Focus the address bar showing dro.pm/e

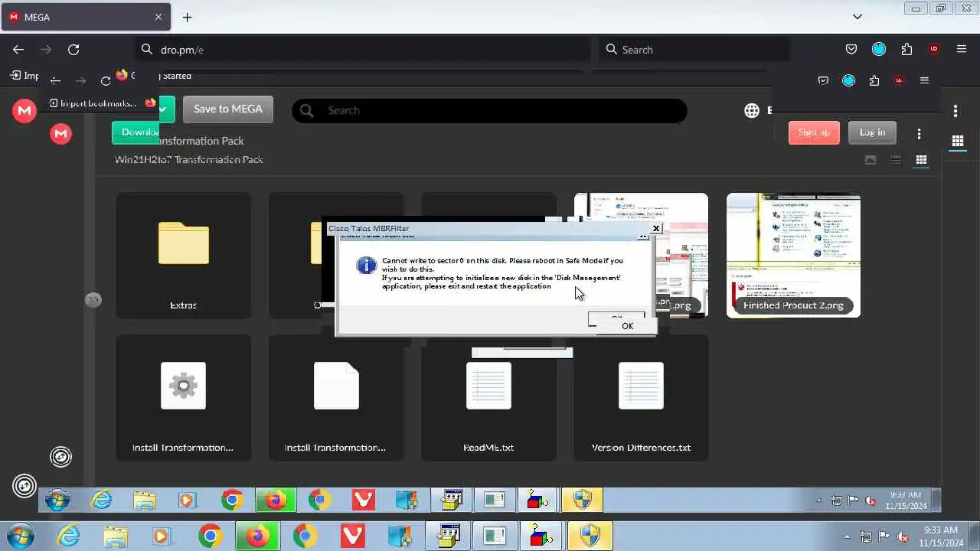pos(363,49)
